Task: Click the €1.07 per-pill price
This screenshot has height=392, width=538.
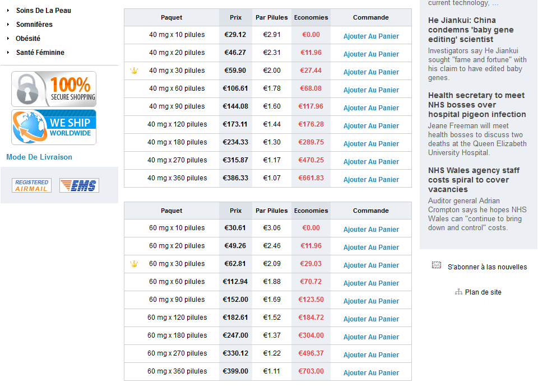Action: (x=272, y=178)
